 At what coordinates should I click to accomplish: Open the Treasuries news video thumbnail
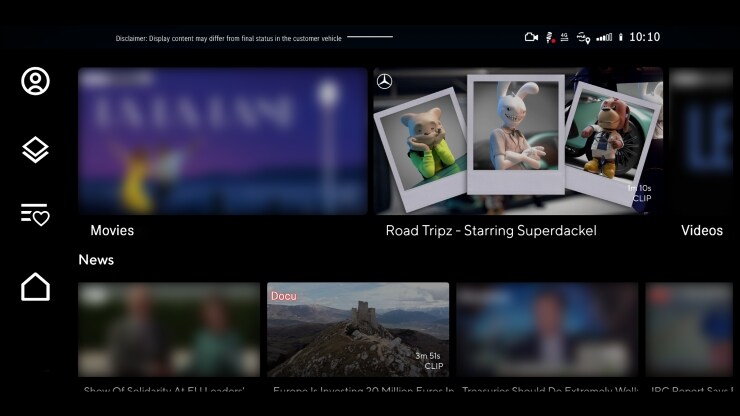[547, 329]
